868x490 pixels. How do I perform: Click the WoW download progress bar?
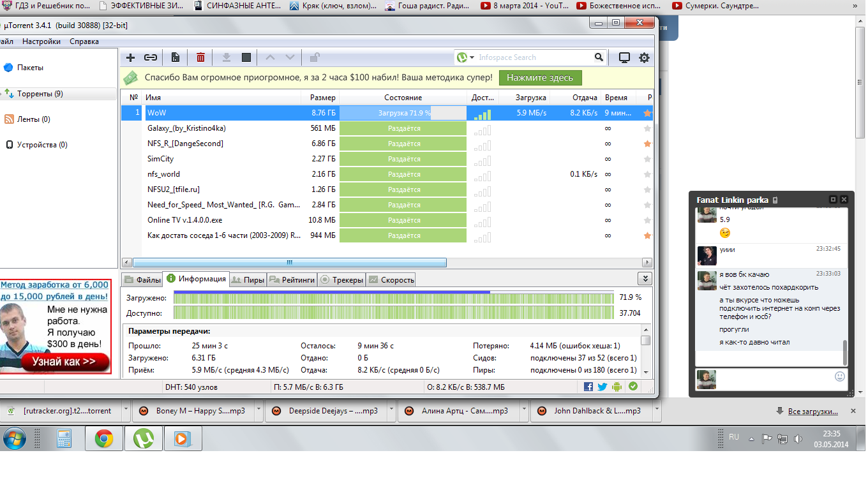(x=403, y=113)
